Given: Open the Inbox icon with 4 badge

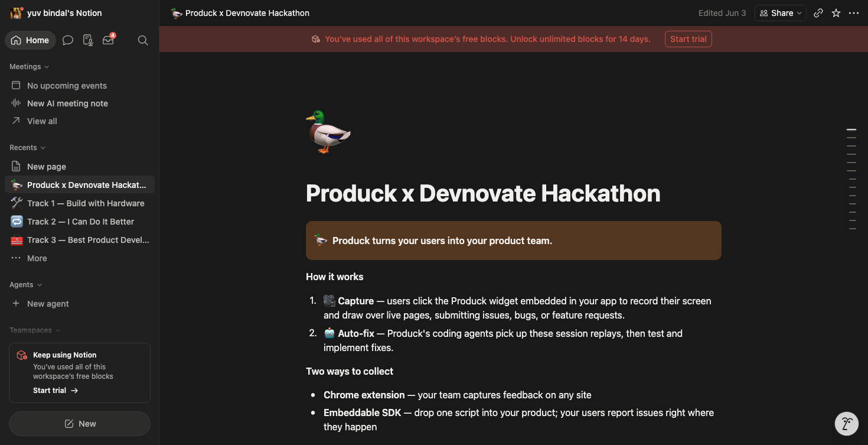Looking at the screenshot, I should [x=108, y=40].
